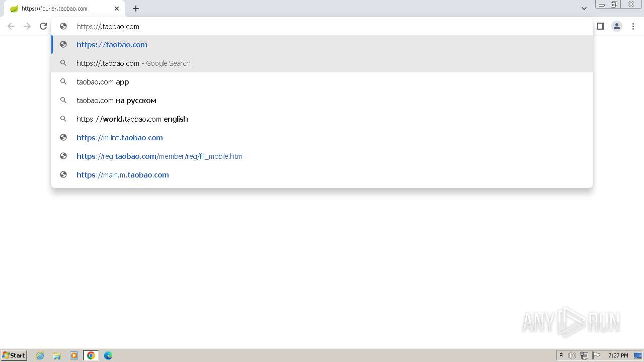Open the volume control in tray
644x362 pixels.
pyautogui.click(x=572, y=355)
